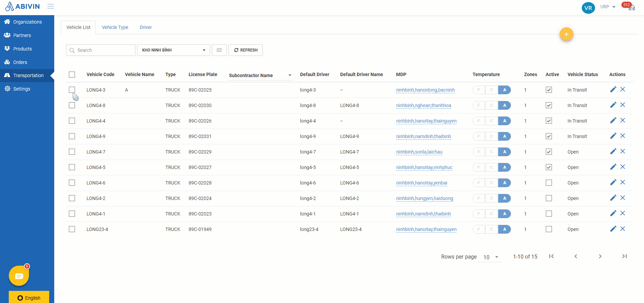Select the Vehicle List tab
This screenshot has width=644, height=303.
(78, 27)
